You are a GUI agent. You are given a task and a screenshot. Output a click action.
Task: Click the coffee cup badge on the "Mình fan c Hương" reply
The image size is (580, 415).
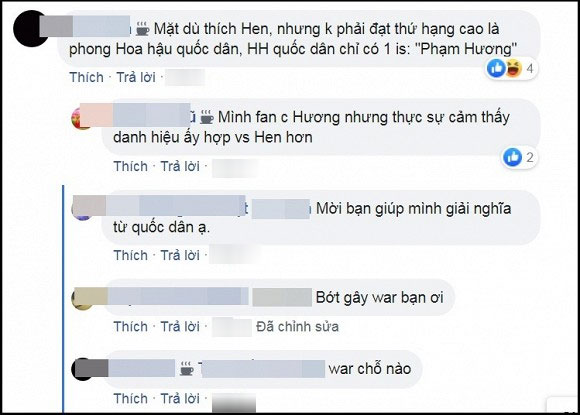coord(207,118)
